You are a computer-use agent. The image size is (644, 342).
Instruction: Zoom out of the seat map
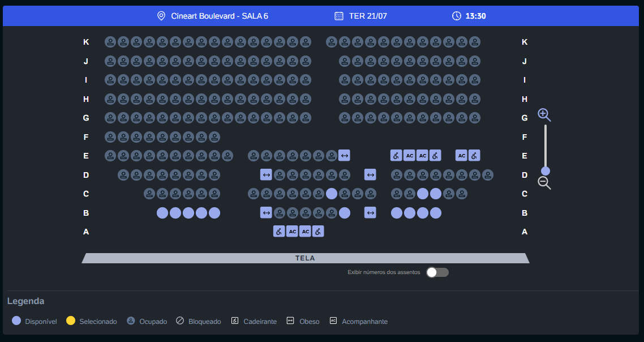pos(544,183)
